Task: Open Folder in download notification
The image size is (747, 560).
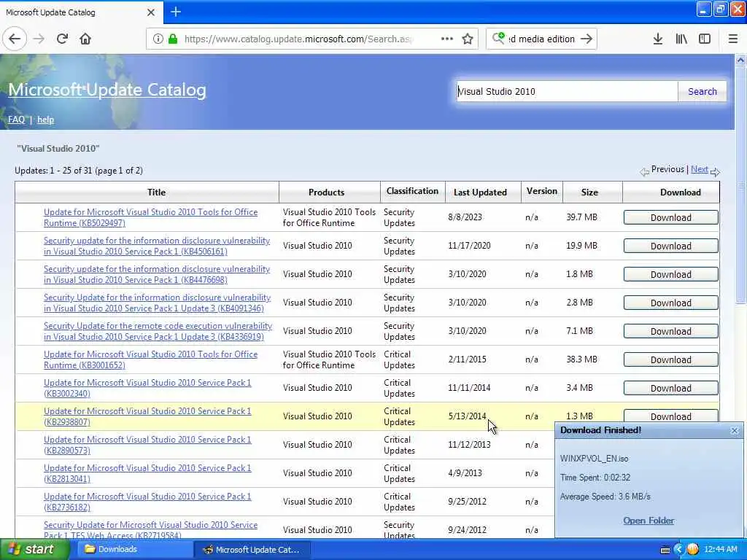Action: [x=649, y=521]
